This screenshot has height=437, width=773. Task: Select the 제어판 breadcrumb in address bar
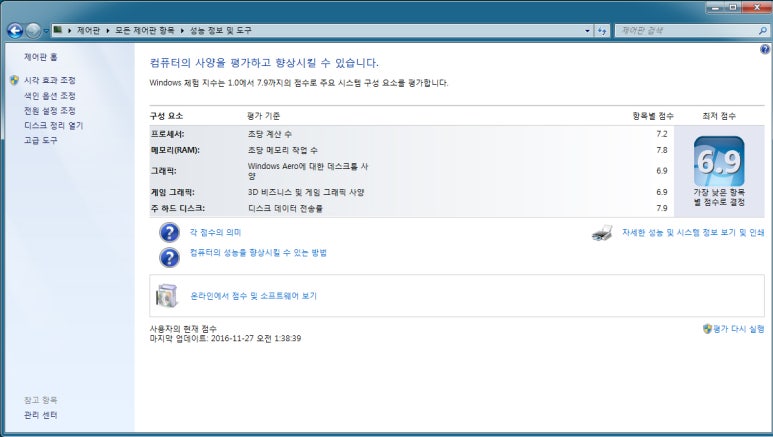[x=88, y=31]
